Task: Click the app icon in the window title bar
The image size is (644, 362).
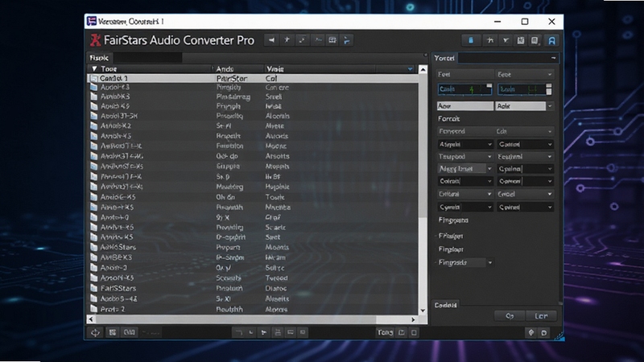Action: [x=92, y=21]
